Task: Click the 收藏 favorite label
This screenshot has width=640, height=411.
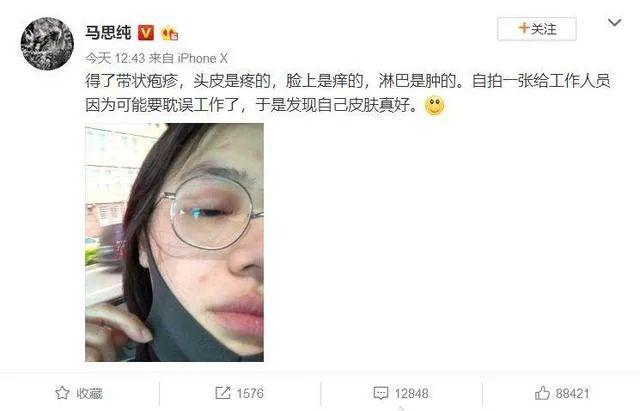Action: [x=89, y=393]
